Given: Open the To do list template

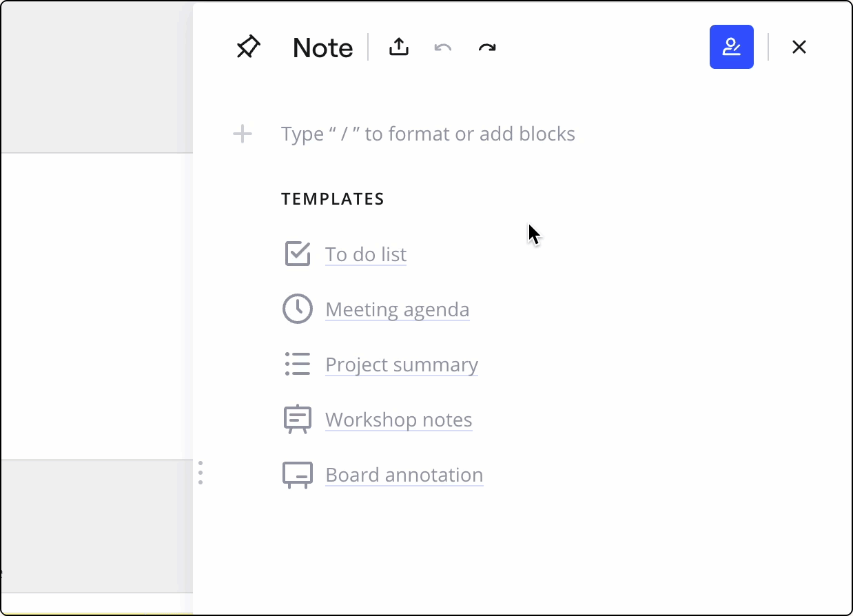Looking at the screenshot, I should pyautogui.click(x=366, y=254).
